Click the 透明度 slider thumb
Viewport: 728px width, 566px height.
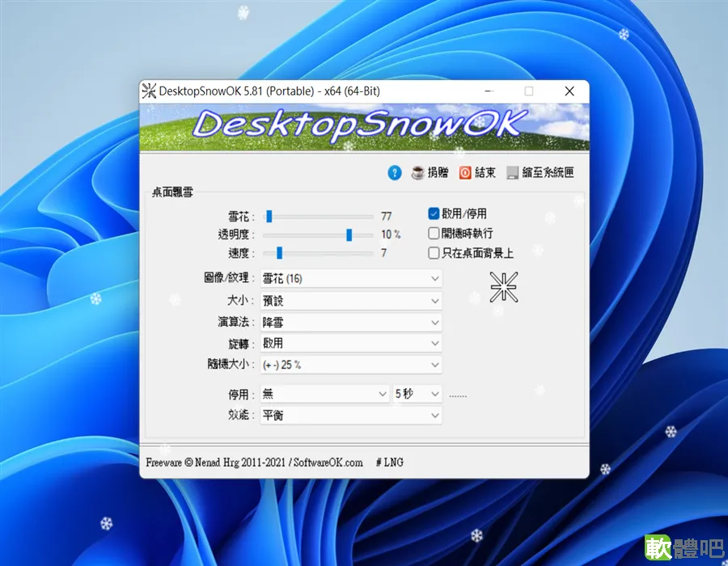pos(349,234)
